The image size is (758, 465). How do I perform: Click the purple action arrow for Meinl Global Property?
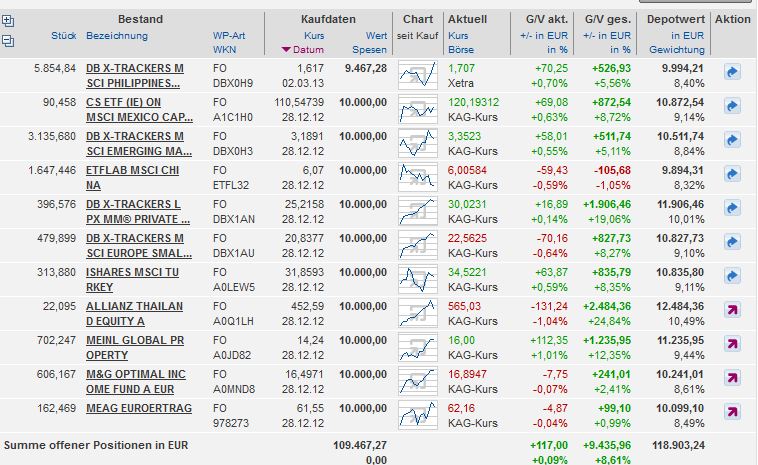pos(731,344)
